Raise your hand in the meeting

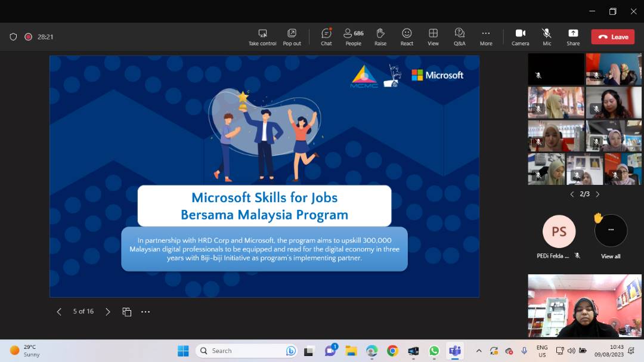click(x=380, y=37)
